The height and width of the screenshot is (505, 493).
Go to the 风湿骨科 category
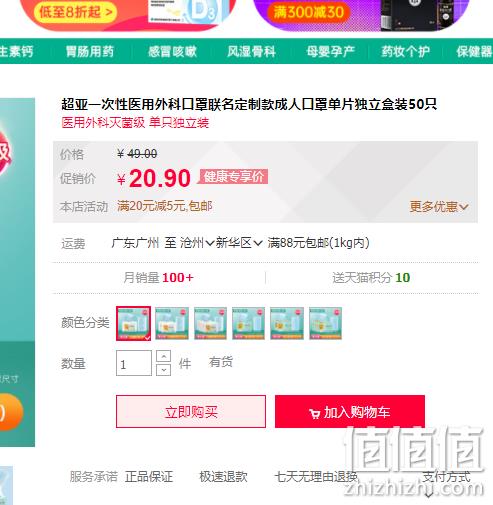click(252, 51)
